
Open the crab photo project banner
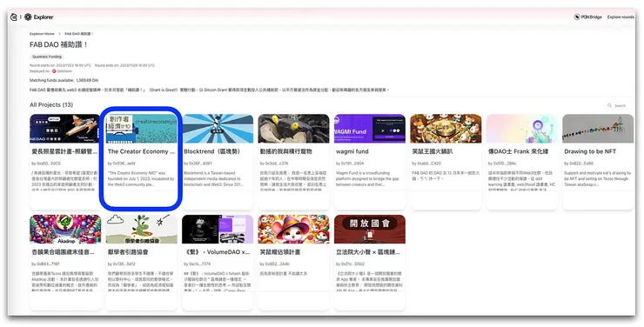click(293, 129)
